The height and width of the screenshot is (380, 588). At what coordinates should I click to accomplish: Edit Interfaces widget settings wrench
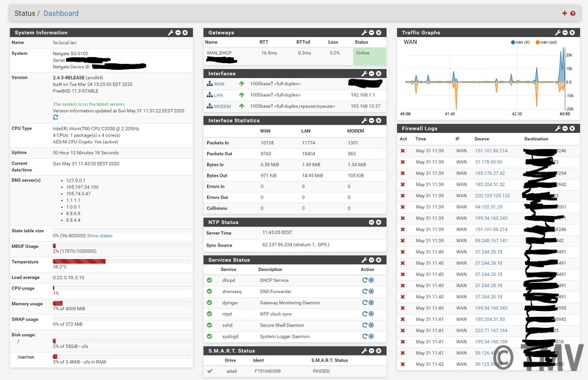(364, 73)
